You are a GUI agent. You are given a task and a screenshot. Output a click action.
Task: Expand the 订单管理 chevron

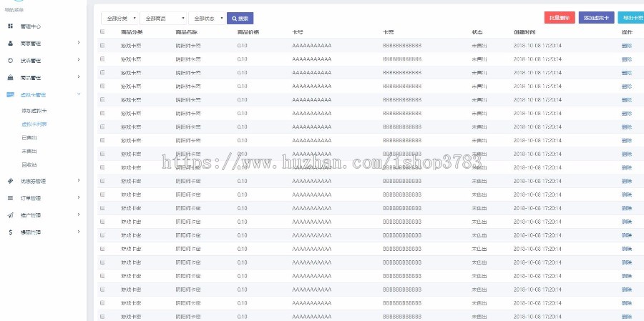click(x=79, y=197)
